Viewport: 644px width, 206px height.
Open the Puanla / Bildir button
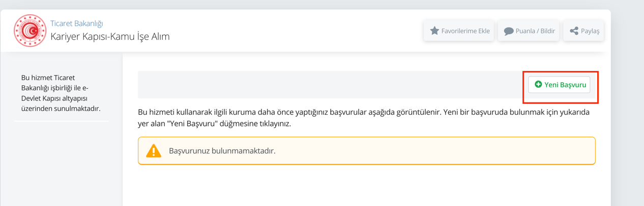tap(529, 31)
